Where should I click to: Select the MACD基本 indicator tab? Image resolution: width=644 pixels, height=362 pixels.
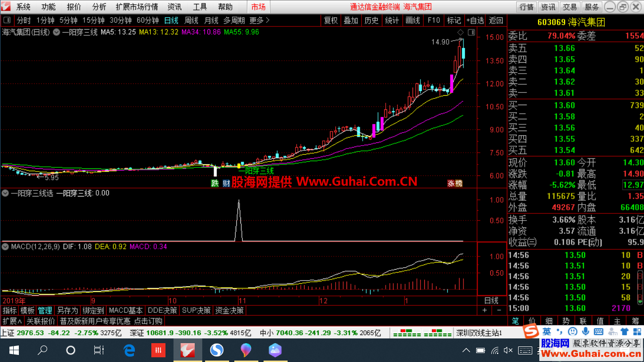point(126,311)
